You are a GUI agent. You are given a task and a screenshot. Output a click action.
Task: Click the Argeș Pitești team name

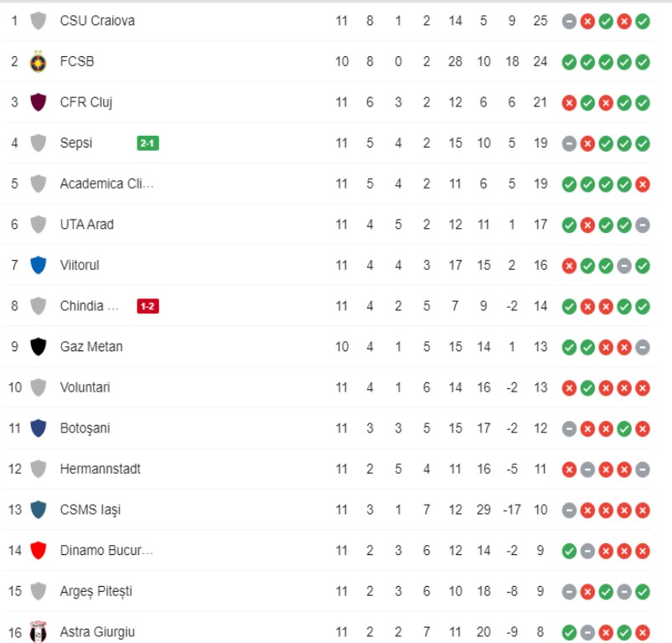pyautogui.click(x=96, y=591)
